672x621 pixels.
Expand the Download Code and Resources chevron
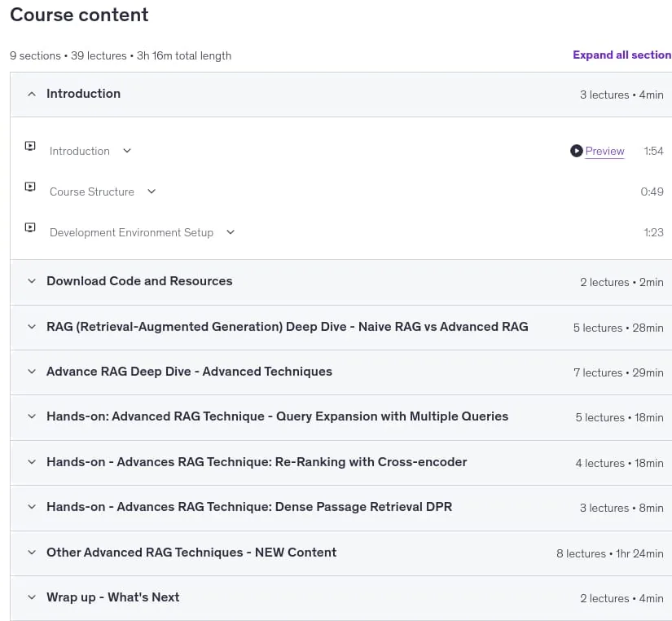32,281
